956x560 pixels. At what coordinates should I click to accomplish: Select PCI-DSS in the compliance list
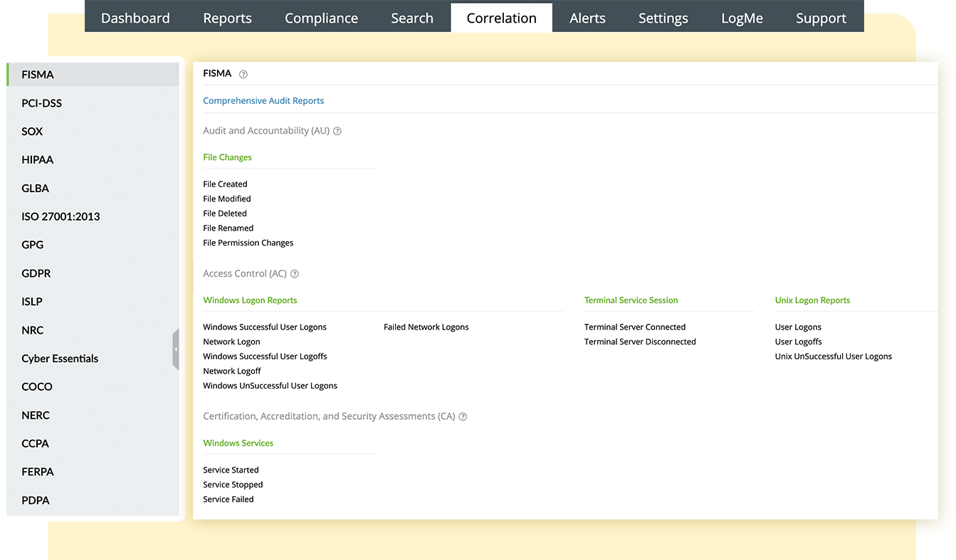(x=41, y=103)
